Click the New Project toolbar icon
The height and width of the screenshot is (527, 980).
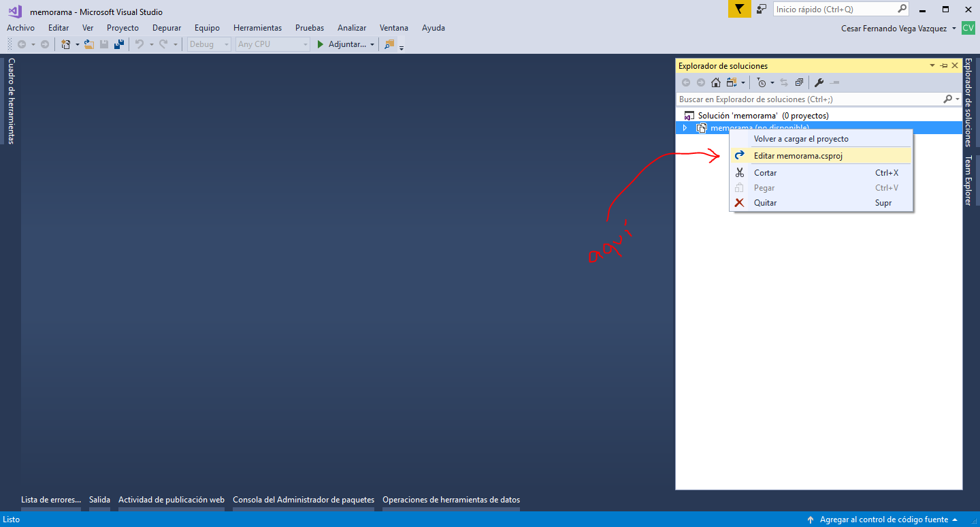point(66,44)
